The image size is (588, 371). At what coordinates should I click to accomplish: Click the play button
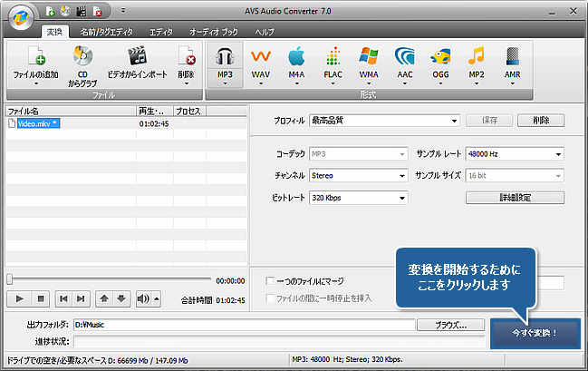click(19, 299)
